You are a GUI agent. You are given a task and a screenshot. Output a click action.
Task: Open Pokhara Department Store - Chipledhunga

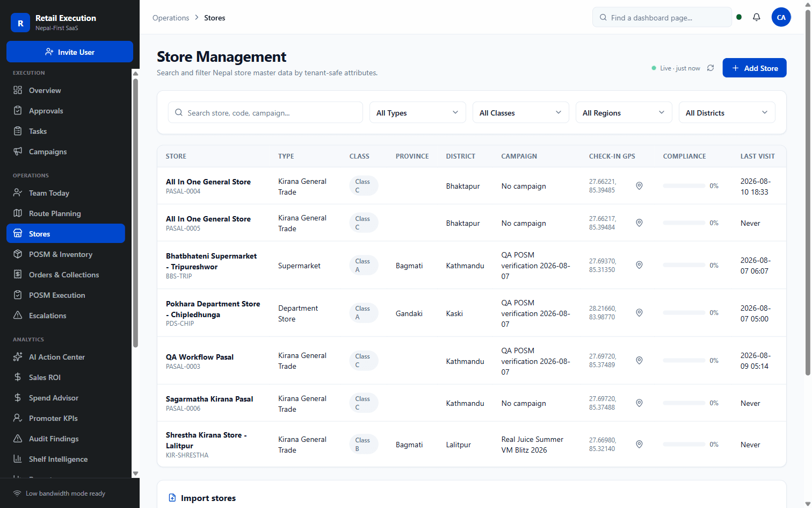[213, 309]
